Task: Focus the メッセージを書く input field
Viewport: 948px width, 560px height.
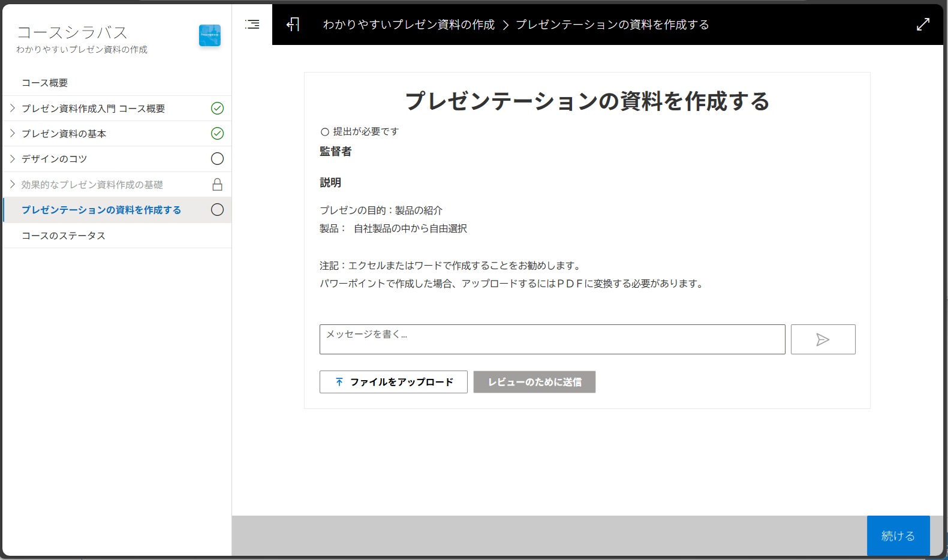Action: (x=552, y=339)
